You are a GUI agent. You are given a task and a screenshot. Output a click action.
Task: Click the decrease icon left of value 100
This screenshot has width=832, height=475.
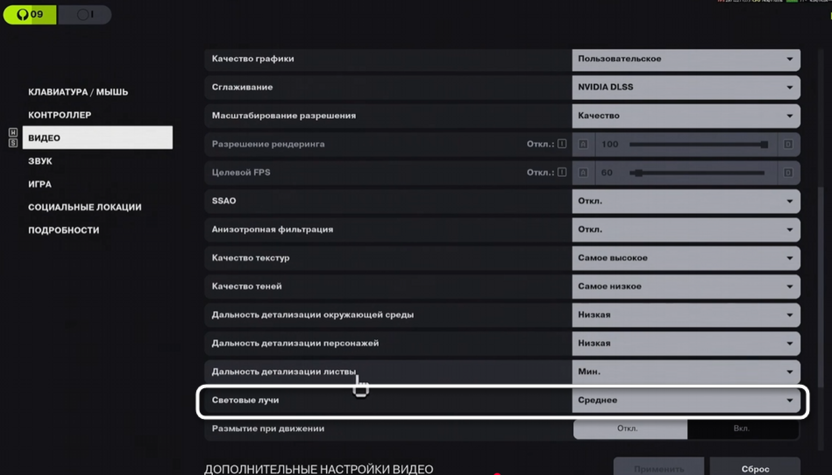tap(584, 144)
